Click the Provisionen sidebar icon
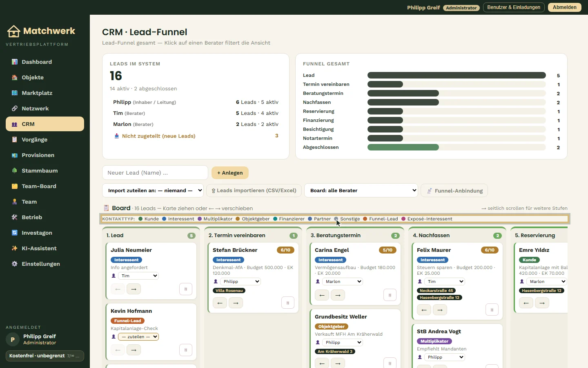This screenshot has height=368, width=588. [x=15, y=155]
